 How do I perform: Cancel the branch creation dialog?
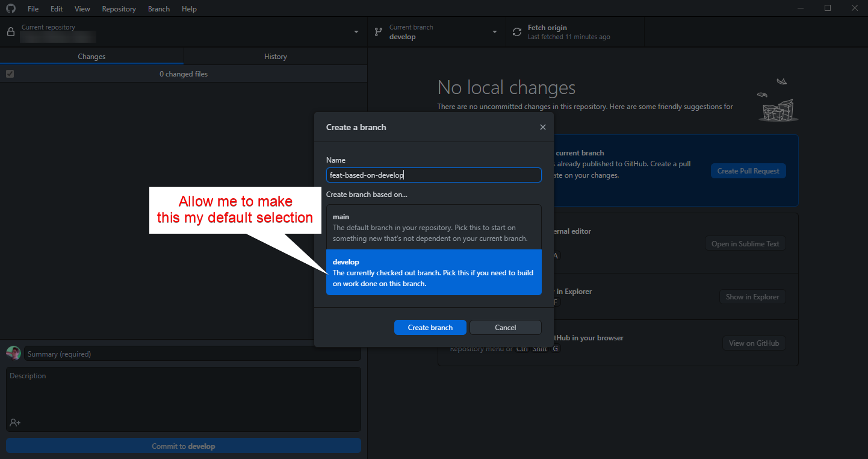pos(505,327)
